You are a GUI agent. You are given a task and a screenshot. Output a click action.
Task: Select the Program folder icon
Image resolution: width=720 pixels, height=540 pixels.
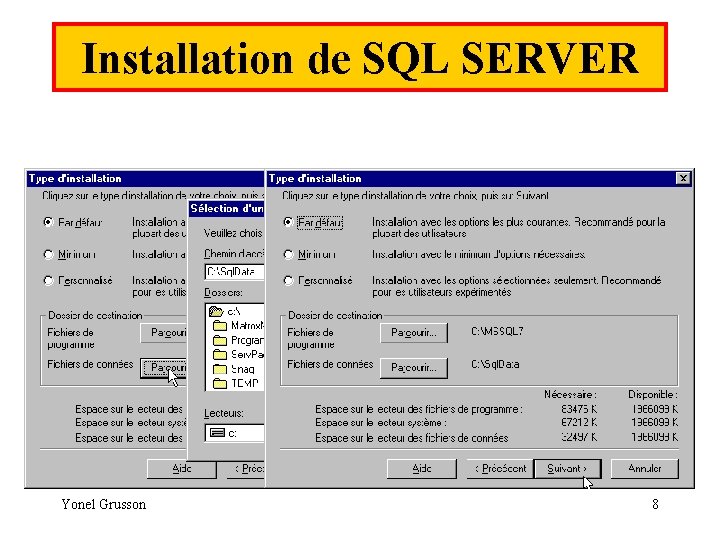point(220,340)
